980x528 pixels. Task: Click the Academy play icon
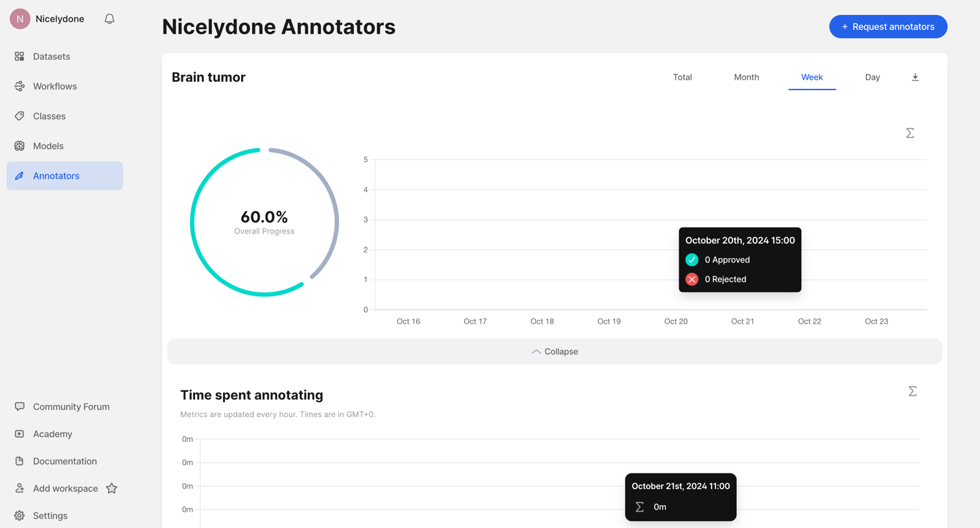pos(19,434)
